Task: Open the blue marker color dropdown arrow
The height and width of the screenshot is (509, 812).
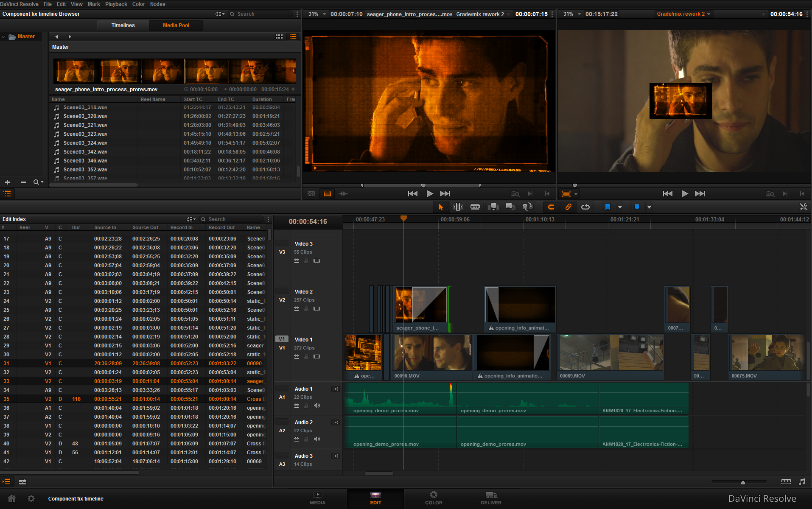Action: coord(649,207)
